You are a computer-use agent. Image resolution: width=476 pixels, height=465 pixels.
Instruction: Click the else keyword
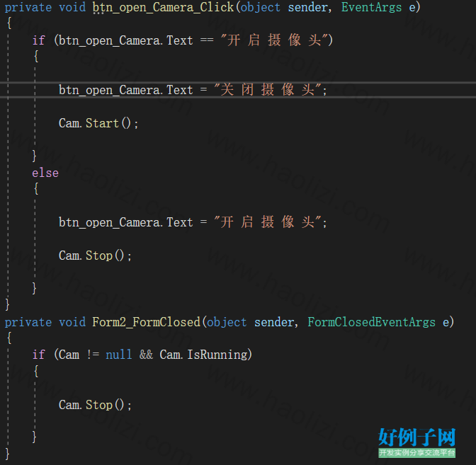coord(45,173)
